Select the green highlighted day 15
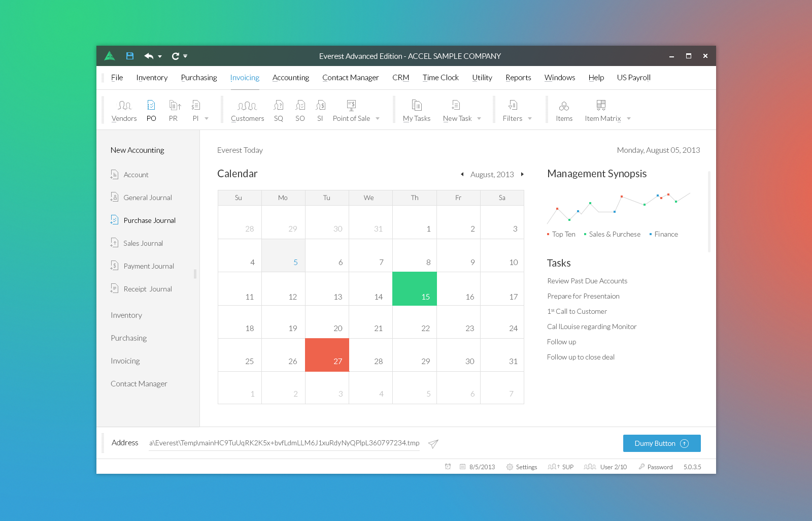Screen dimensions: 812x521 [x=415, y=288]
